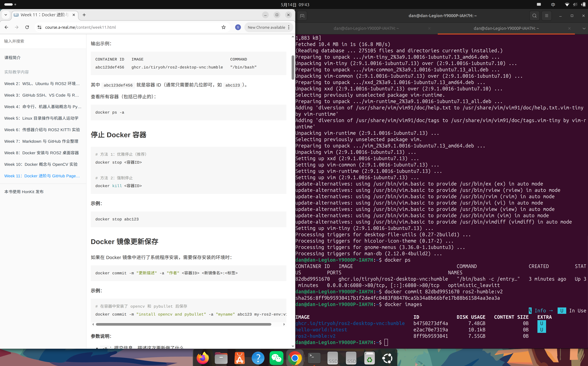Click the ghcr.io/tiryoh image name in docker images output
Image resolution: width=588 pixels, height=366 pixels.
(x=350, y=323)
